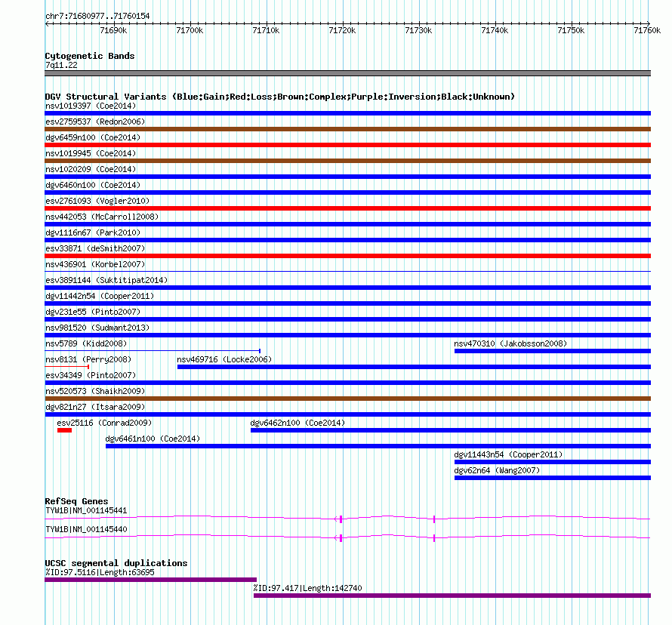Viewport: 672px width, 625px height.
Task: Click the brown nsv520573 complex variant bar
Action: pos(348,399)
